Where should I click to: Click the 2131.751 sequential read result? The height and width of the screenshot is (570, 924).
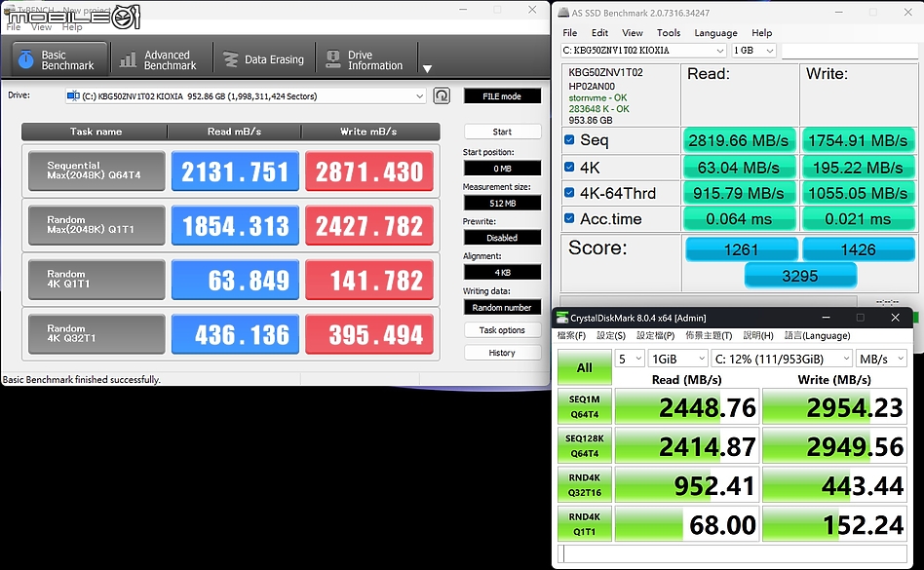[x=235, y=171]
